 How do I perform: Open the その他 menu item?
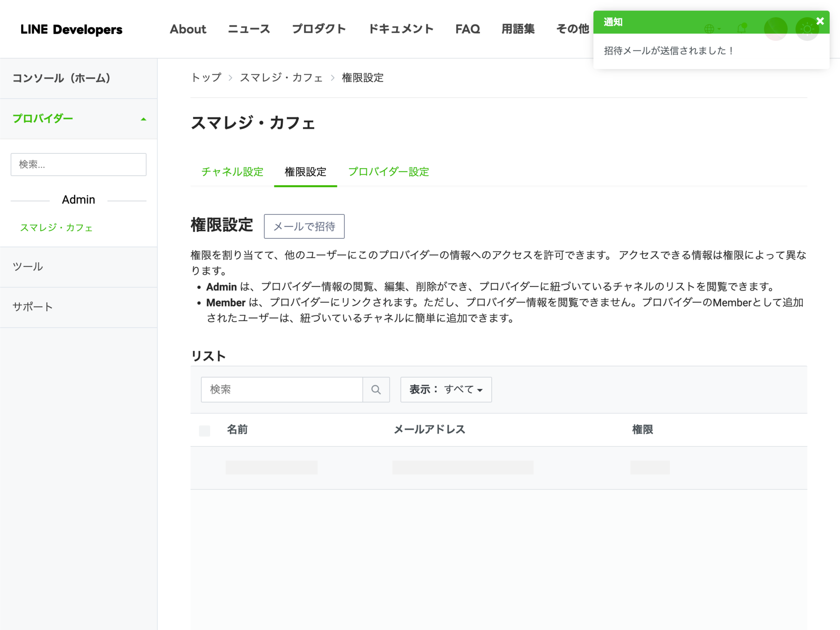[573, 29]
